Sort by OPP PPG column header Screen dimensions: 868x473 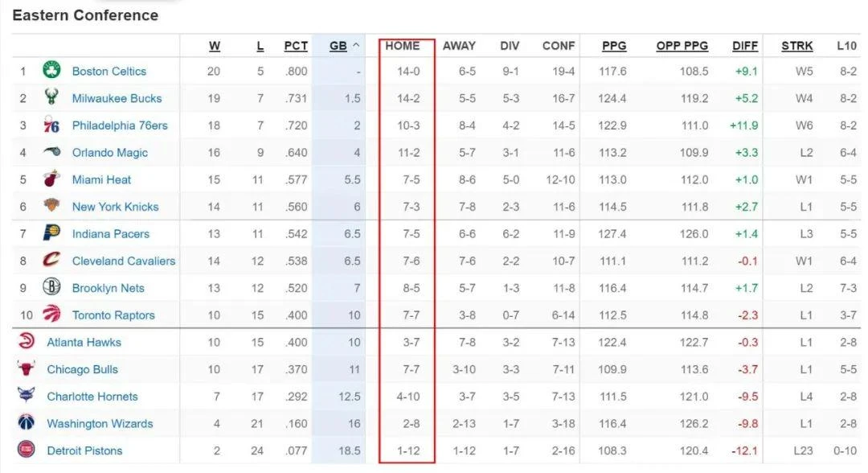click(x=682, y=46)
